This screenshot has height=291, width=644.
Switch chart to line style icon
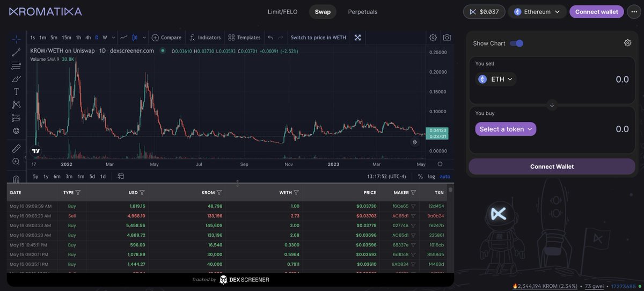point(124,38)
